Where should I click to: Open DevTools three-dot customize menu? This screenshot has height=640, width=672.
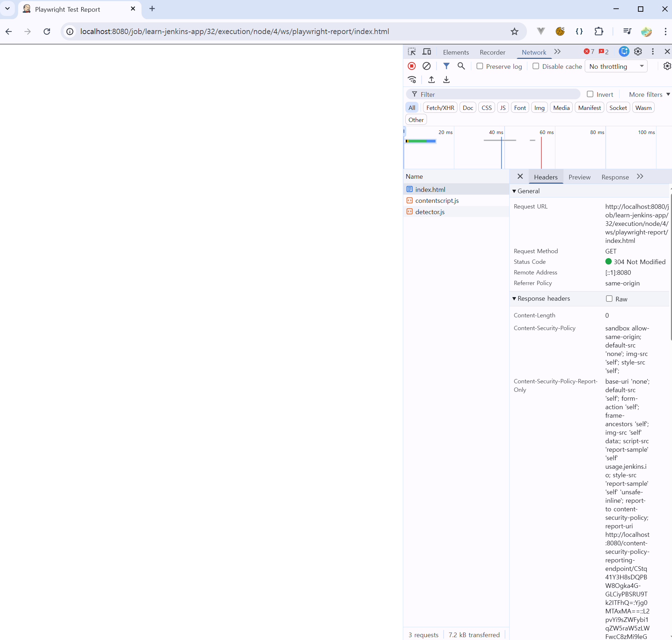tap(653, 52)
